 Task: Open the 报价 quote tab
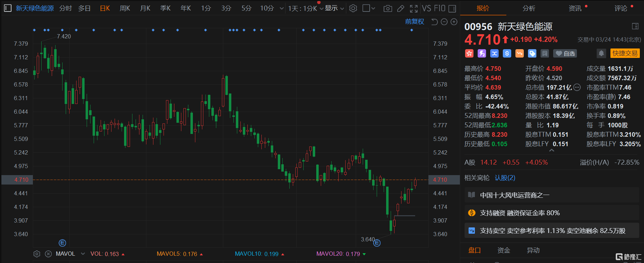pyautogui.click(x=483, y=8)
